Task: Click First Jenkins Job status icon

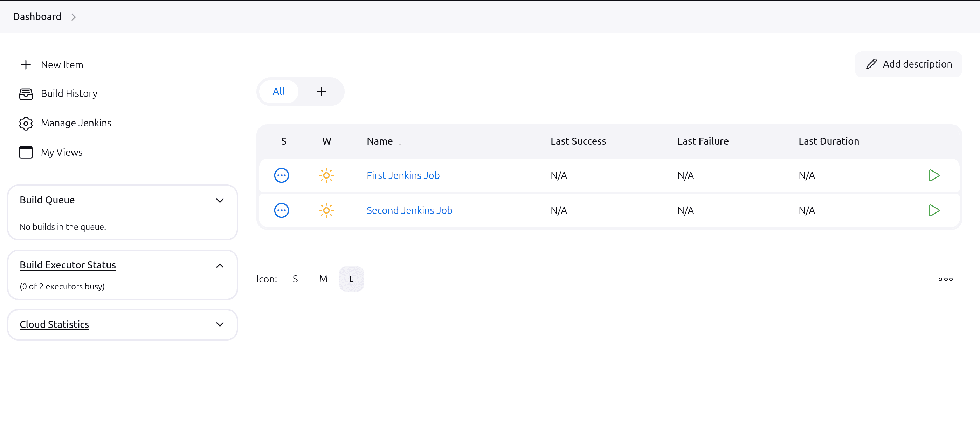Action: (x=281, y=176)
